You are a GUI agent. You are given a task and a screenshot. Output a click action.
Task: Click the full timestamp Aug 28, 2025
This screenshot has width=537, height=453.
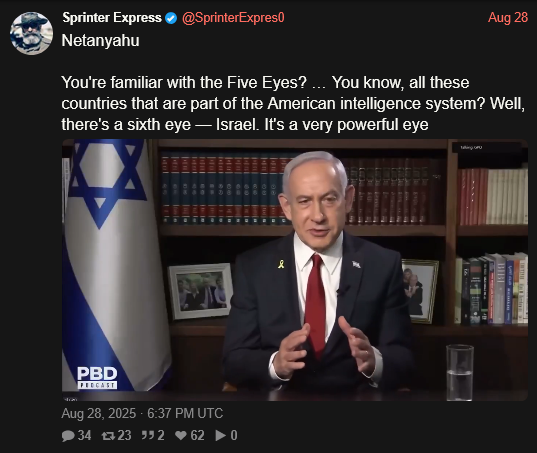142,413
